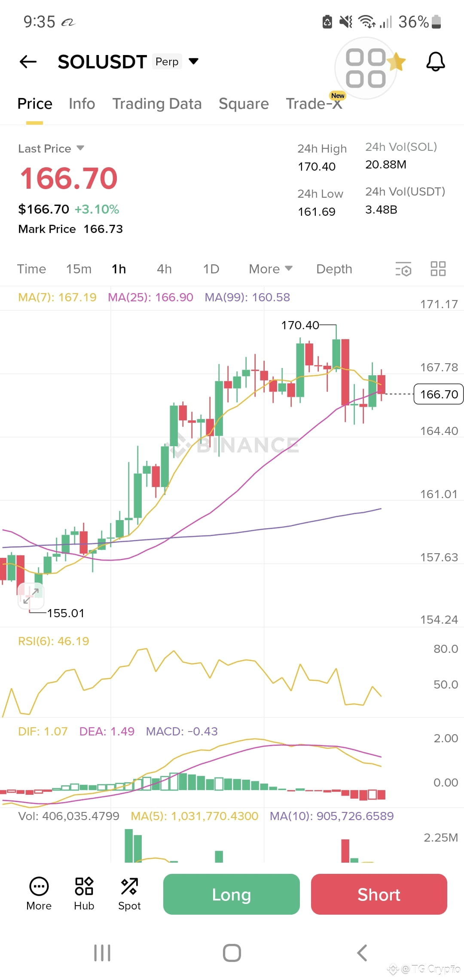Tap the DIF: 1.07 label
Screen dimensions: 464x980
pyautogui.click(x=43, y=732)
